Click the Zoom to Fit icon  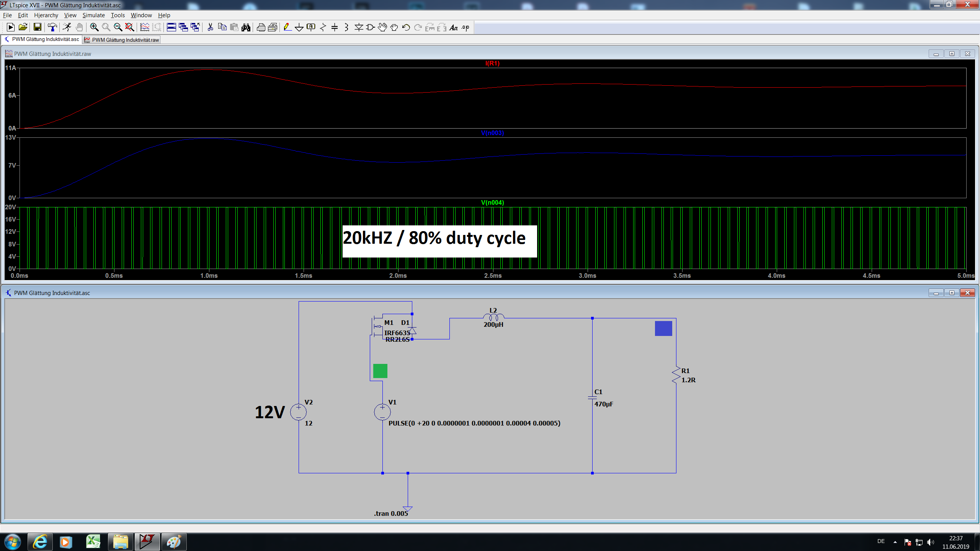130,27
